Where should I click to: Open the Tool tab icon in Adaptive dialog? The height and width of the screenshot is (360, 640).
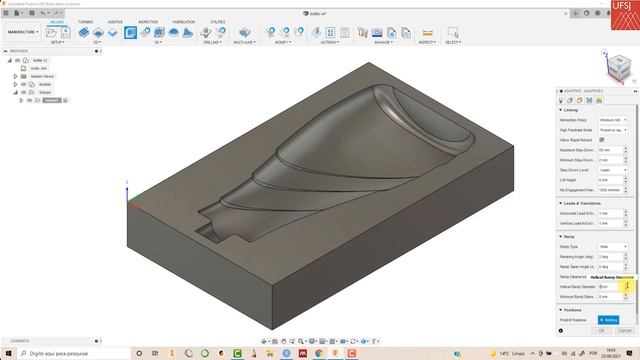561,100
